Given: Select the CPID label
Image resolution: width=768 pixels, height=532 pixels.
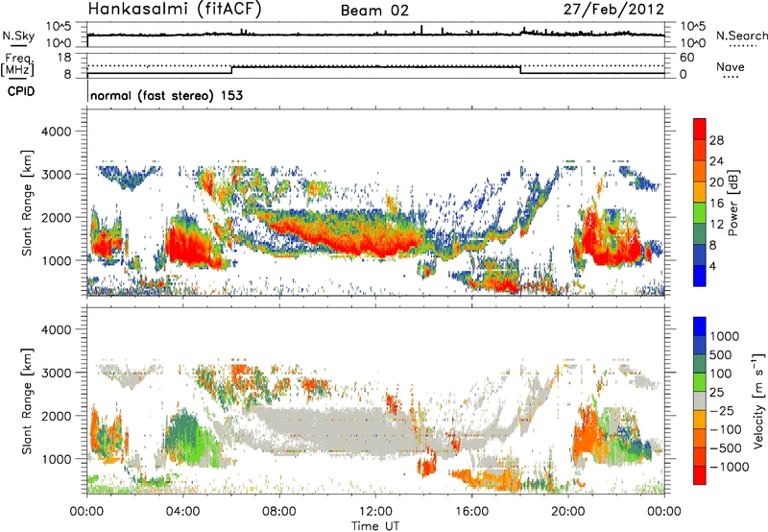Looking at the screenshot, I should pos(21,91).
